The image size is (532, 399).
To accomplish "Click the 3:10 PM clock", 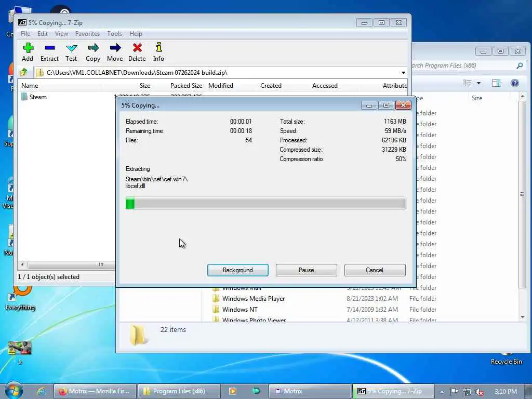I will [506, 392].
